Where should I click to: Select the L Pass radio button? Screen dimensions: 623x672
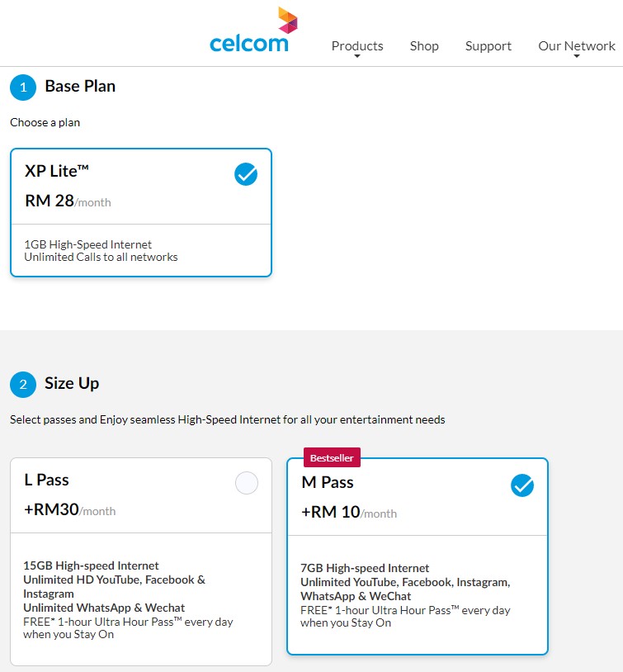247,483
